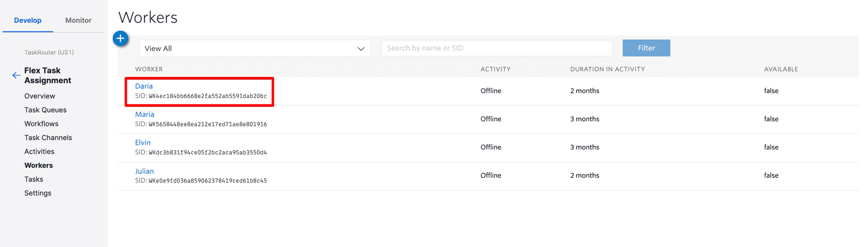
Task: Open Tasks in the sidebar
Action: (34, 179)
